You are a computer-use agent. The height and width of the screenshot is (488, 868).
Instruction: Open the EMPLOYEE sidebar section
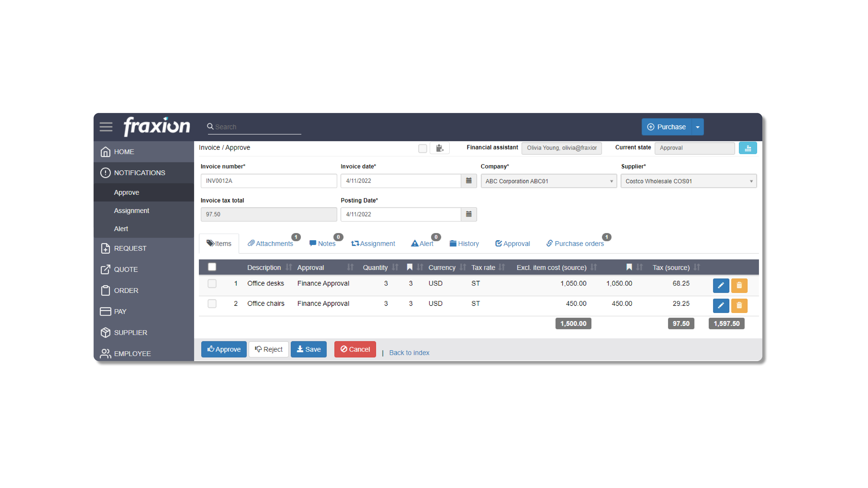click(x=144, y=353)
